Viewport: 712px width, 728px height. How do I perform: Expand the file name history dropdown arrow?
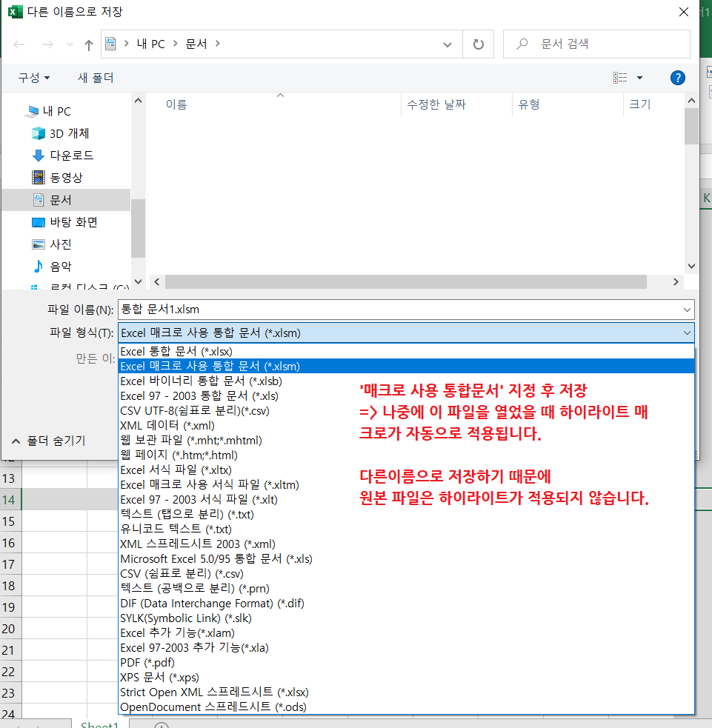(x=687, y=310)
